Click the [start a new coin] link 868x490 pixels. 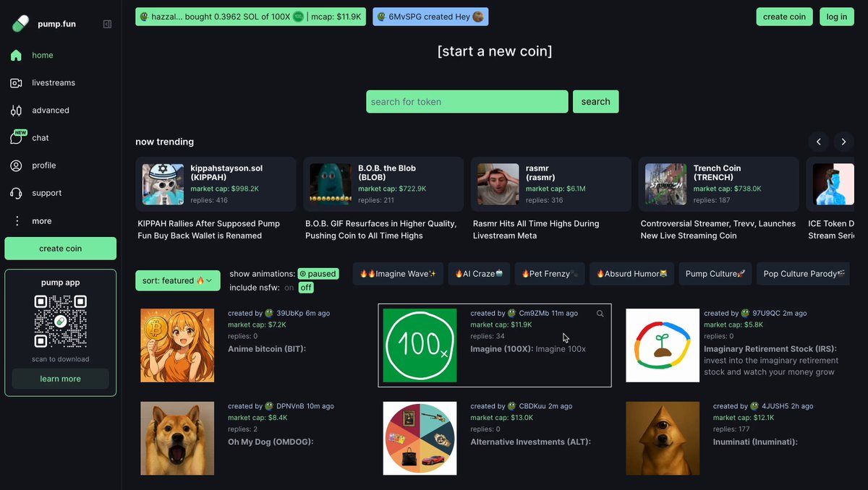click(495, 51)
